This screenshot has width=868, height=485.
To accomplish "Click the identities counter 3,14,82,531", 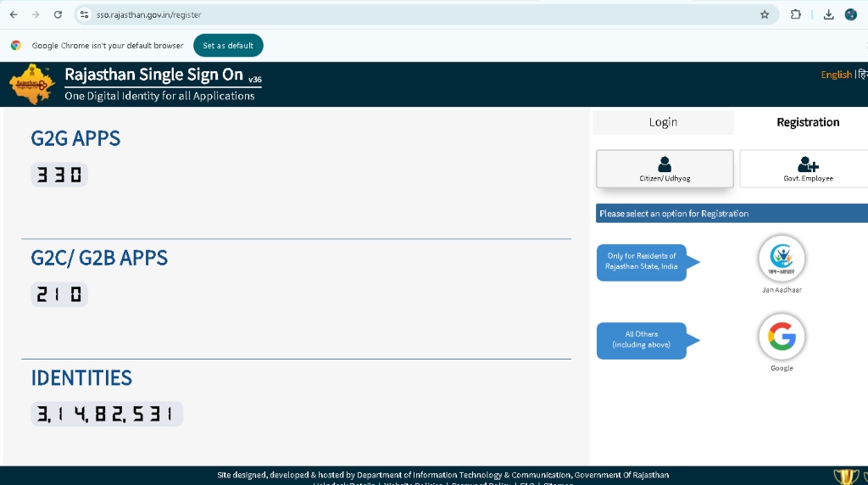I will click(x=107, y=414).
